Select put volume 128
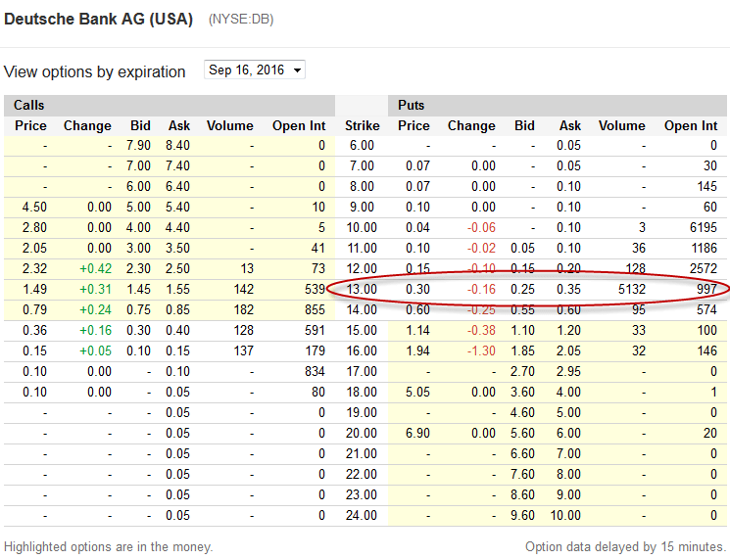The image size is (730, 560). [x=636, y=269]
